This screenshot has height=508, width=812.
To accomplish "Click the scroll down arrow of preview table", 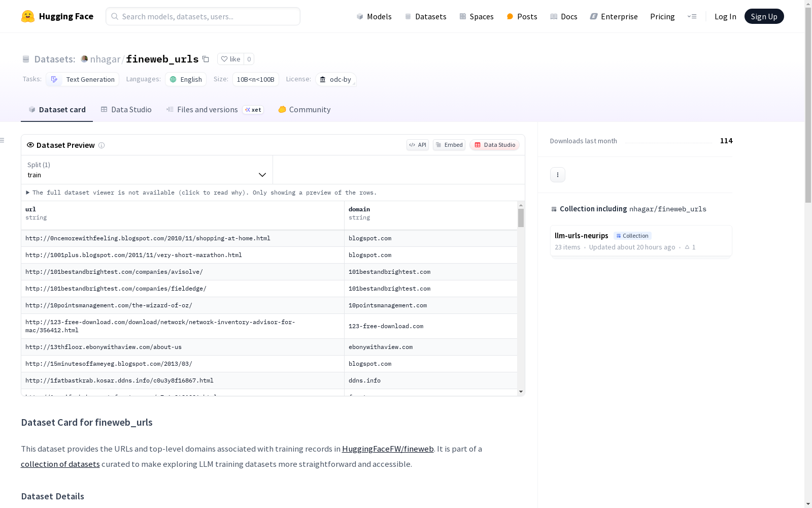I will [x=521, y=392].
